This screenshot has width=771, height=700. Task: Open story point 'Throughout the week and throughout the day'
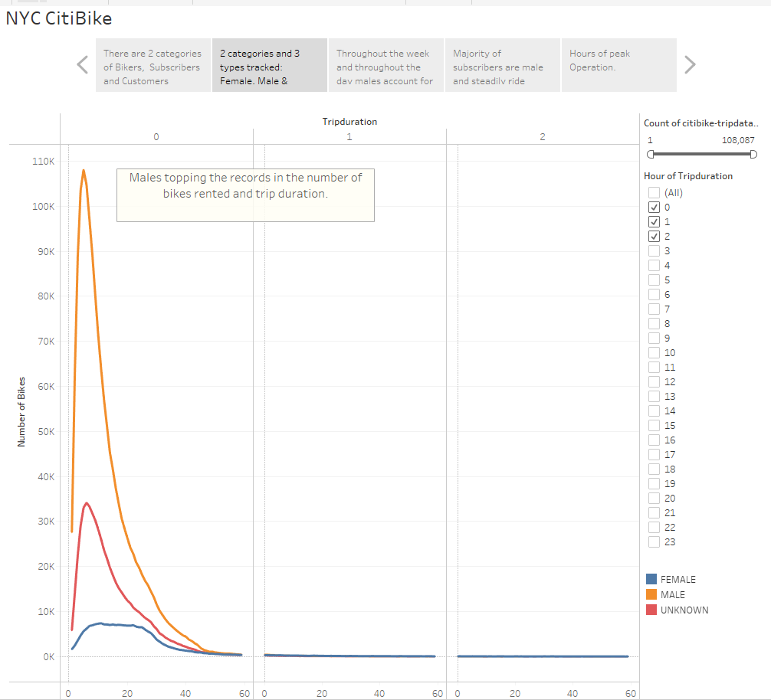point(386,65)
